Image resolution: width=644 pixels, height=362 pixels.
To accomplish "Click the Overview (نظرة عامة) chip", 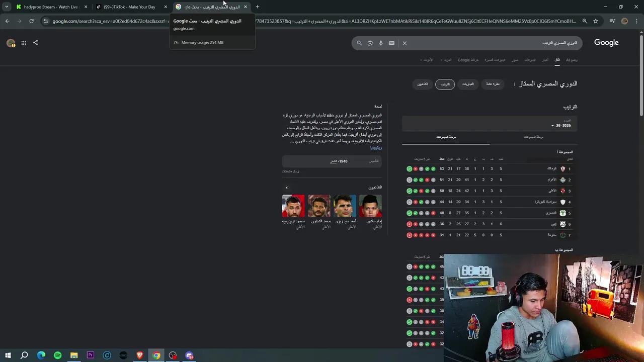I will [x=493, y=84].
